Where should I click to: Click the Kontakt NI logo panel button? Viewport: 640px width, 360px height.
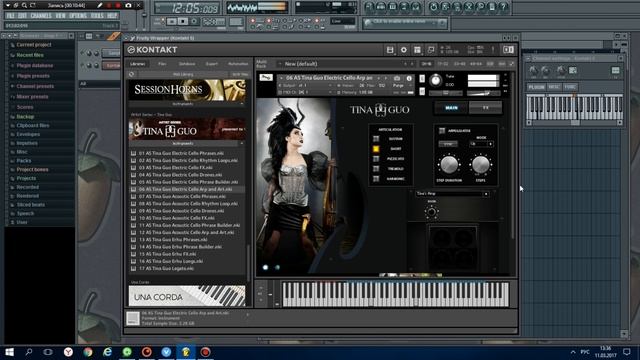coord(509,50)
